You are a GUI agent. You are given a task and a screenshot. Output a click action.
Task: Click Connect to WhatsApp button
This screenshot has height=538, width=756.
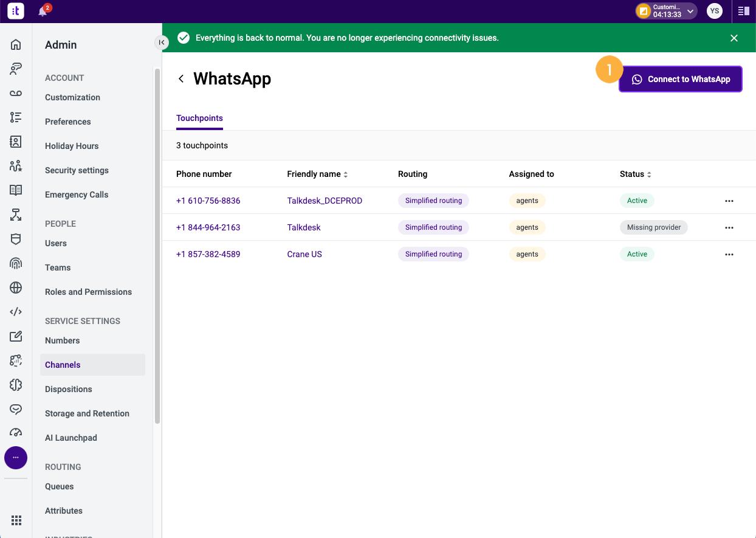point(680,79)
